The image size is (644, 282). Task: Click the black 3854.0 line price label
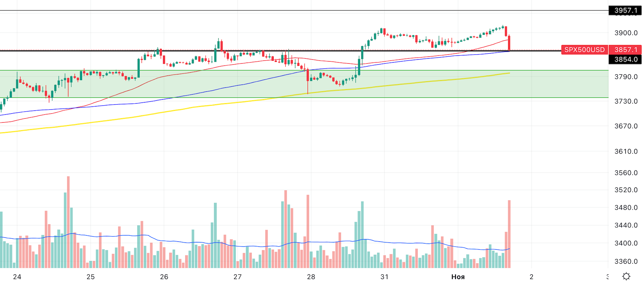coord(626,59)
